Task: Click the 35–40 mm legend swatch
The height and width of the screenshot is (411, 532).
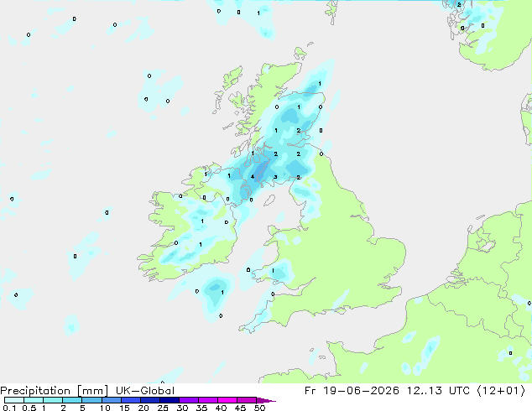Action: [207, 400]
